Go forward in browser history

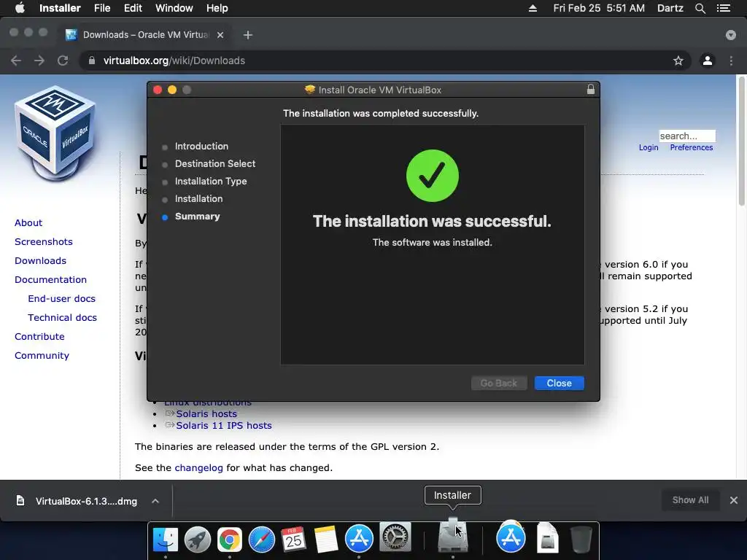[39, 61]
